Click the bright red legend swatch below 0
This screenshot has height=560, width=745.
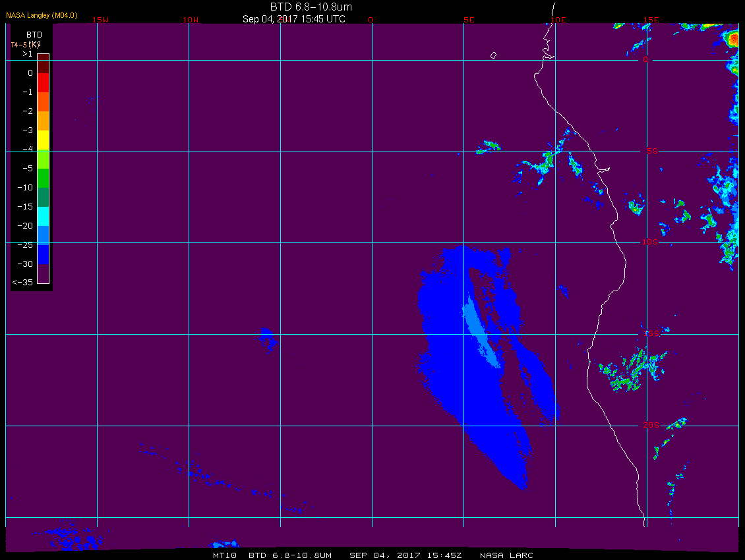click(x=44, y=82)
